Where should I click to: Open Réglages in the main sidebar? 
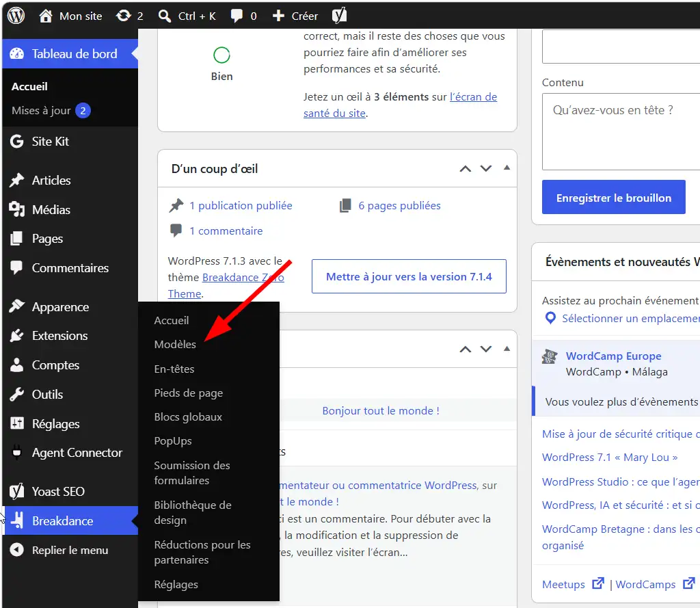point(70,423)
